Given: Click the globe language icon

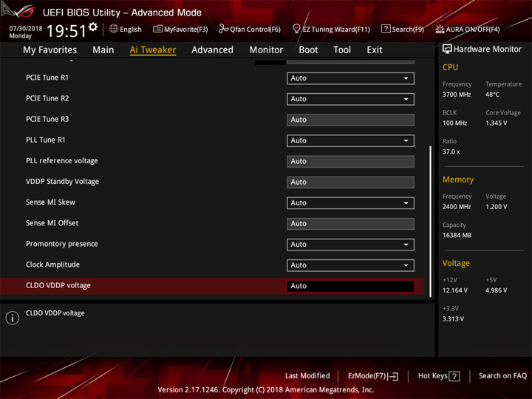Looking at the screenshot, I should point(114,29).
